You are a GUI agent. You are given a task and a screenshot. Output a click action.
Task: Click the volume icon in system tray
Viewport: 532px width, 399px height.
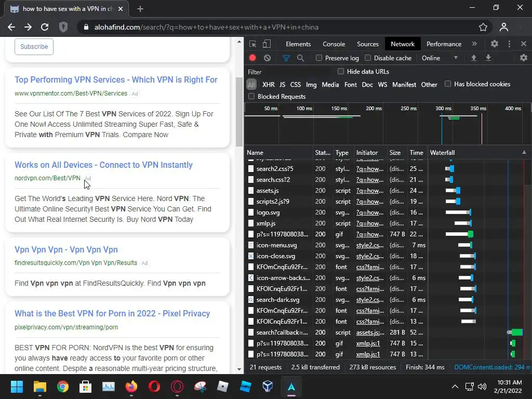[x=482, y=387]
